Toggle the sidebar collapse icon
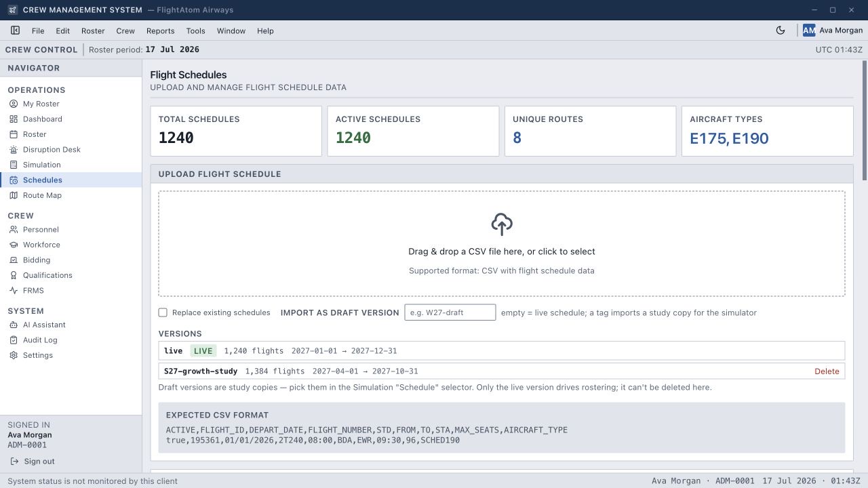The image size is (868, 488). point(15,30)
